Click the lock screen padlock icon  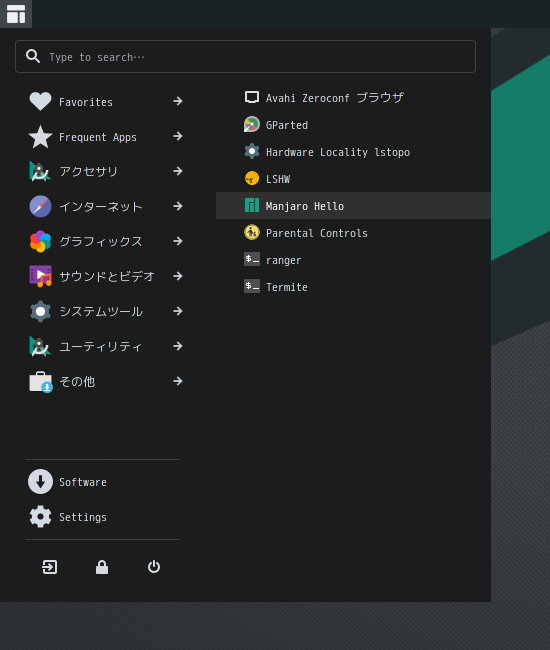pyautogui.click(x=102, y=567)
